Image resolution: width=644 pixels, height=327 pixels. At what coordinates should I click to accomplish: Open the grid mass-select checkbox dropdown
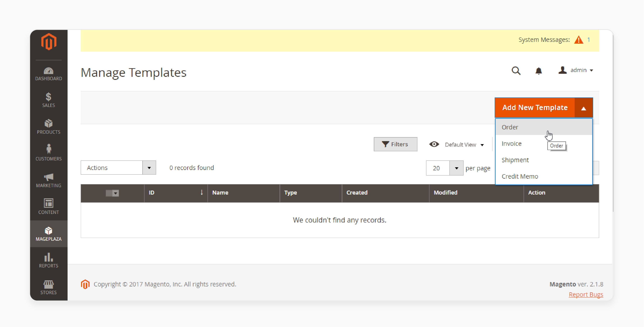coord(112,193)
